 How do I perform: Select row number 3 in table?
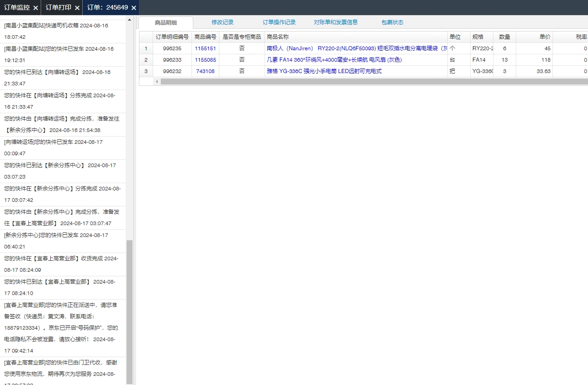click(x=146, y=71)
